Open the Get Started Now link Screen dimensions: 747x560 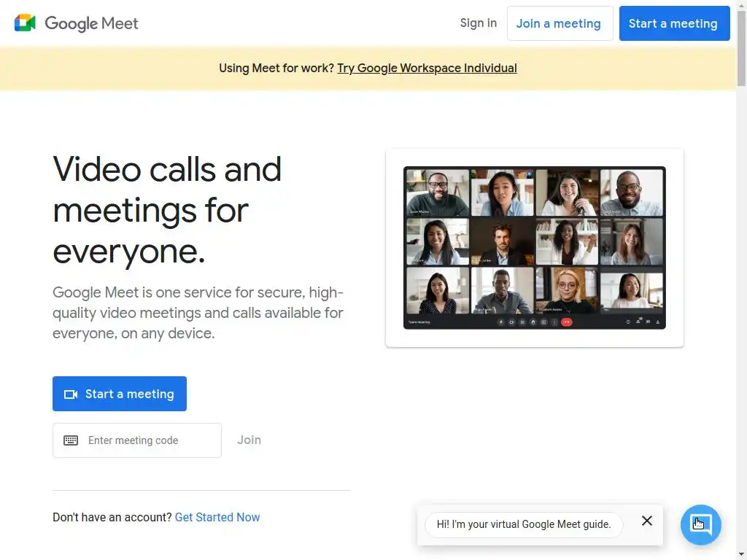pos(217,517)
